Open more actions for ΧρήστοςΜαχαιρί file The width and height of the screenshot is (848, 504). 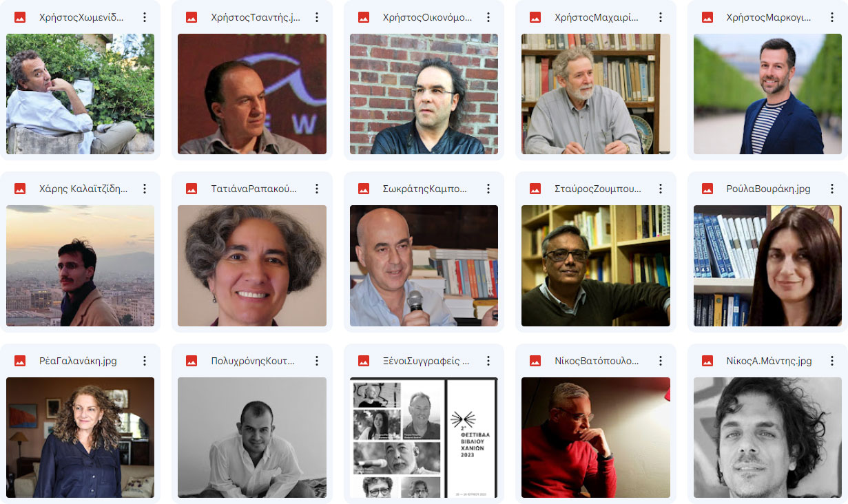click(x=661, y=17)
